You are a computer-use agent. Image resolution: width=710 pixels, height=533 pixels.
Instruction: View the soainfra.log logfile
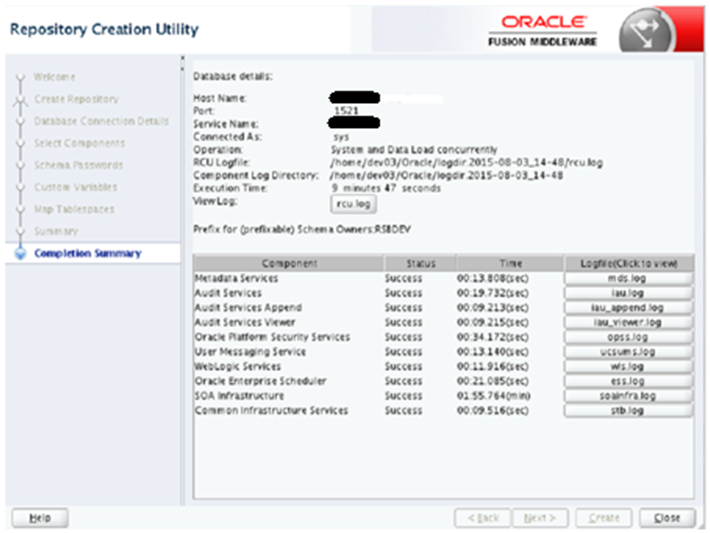628,395
